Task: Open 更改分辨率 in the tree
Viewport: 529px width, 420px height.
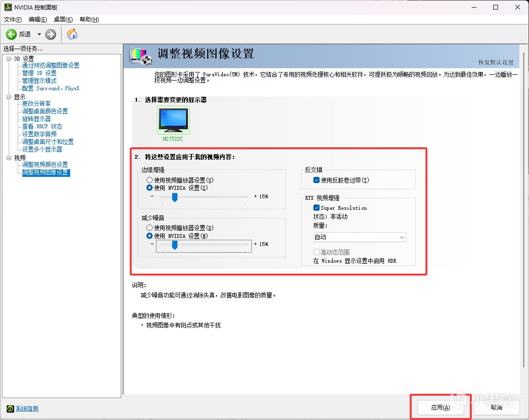Action: (x=36, y=103)
